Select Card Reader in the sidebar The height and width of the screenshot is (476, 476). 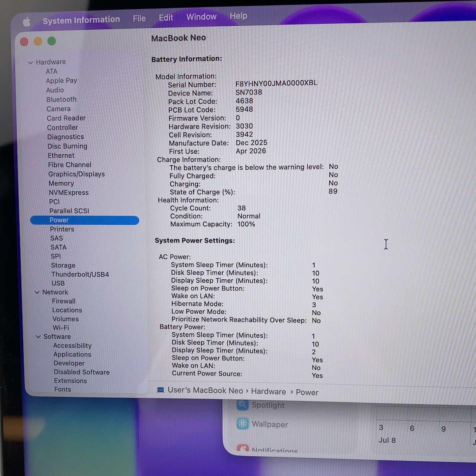[66, 118]
